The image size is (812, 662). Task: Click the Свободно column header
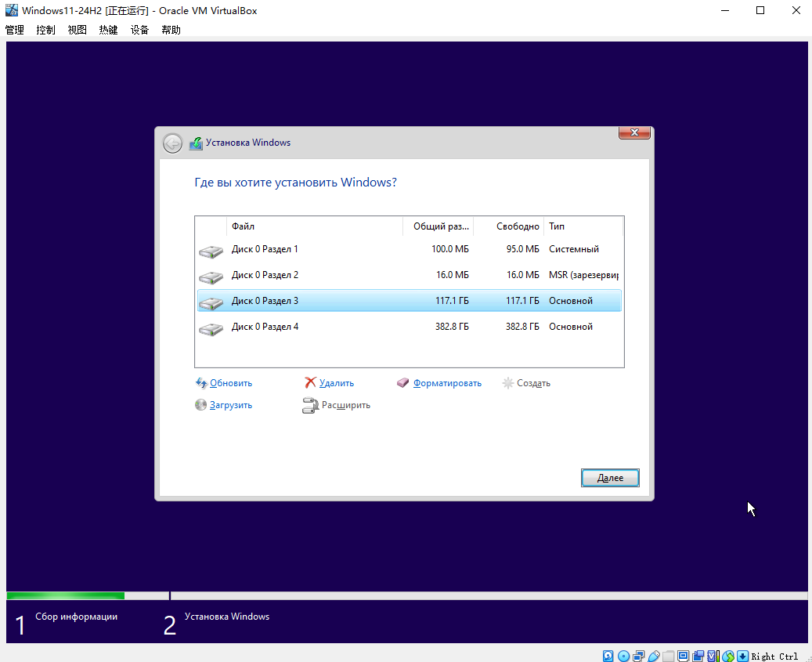tap(508, 226)
